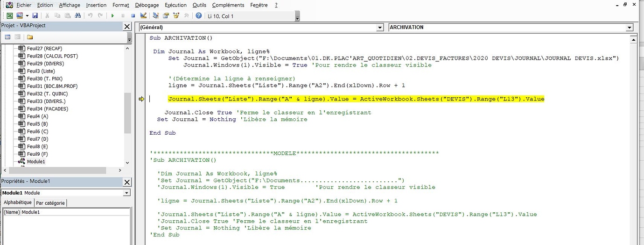Select Feuil31 (BDC.BM.PROF) sheet
644x245 pixels.
[x=52, y=86]
